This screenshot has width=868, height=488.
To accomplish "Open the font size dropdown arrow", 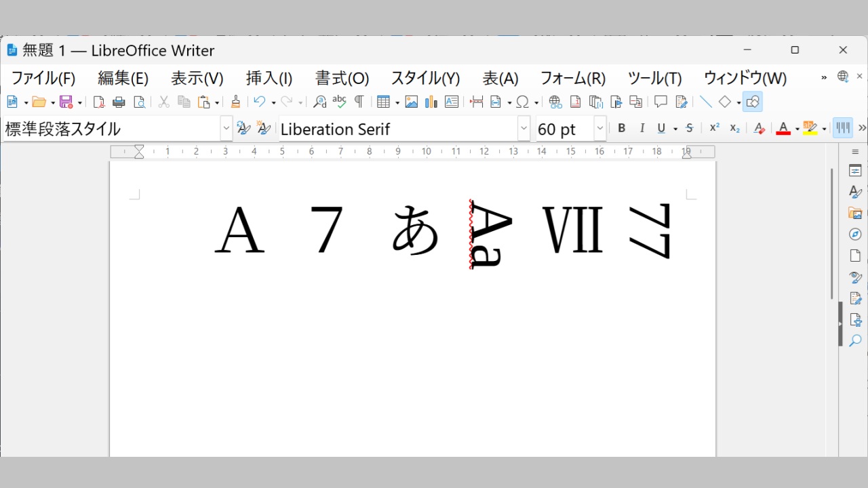I will [599, 128].
